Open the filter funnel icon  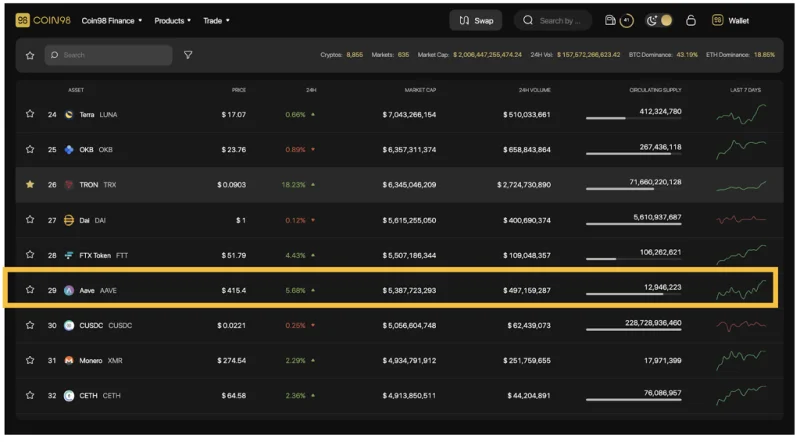(x=188, y=55)
